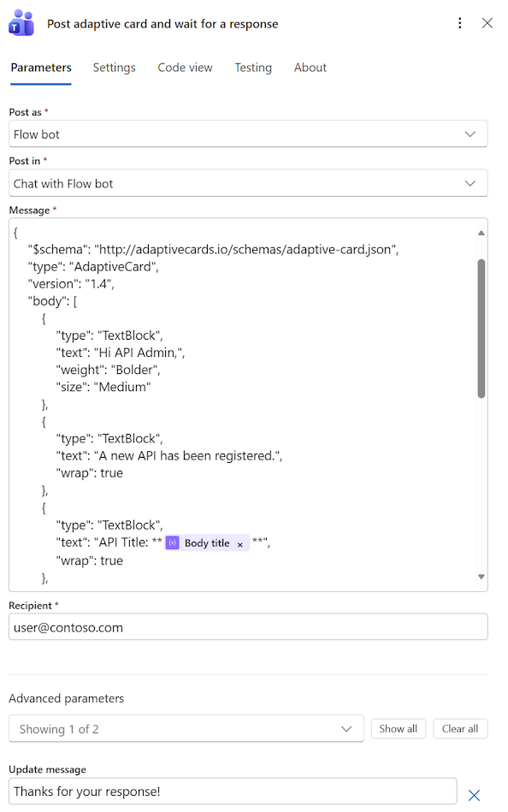The width and height of the screenshot is (508, 812).
Task: Click the Microsoft Teams app icon in header
Action: point(21,23)
